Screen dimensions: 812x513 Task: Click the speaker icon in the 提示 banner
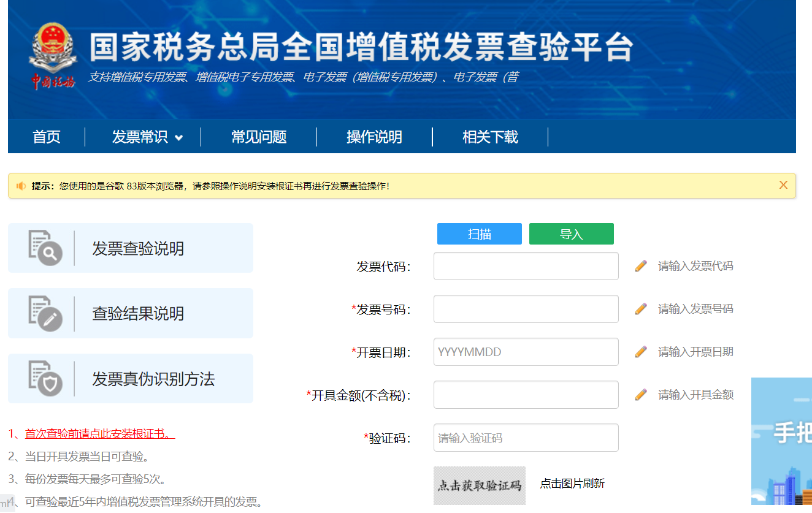[x=20, y=184]
